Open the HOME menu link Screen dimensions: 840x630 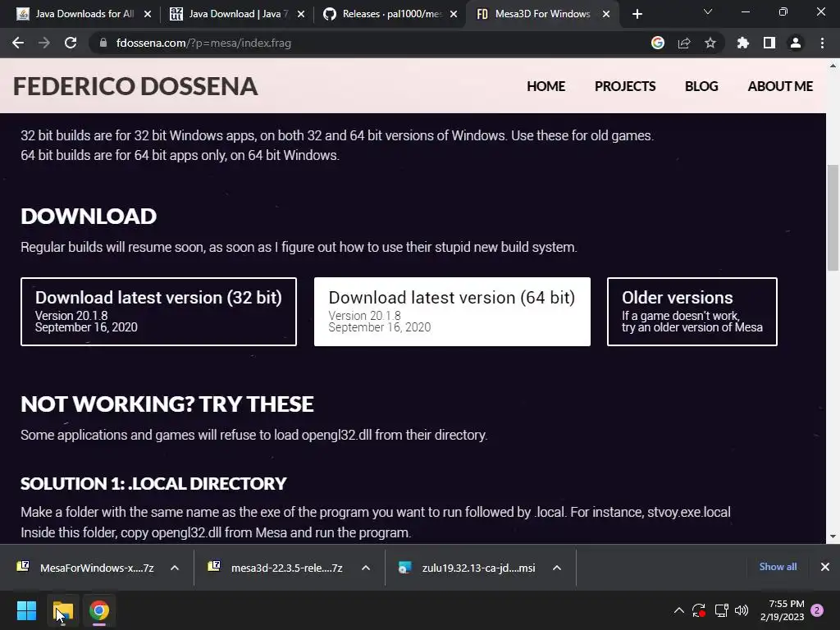tap(546, 86)
